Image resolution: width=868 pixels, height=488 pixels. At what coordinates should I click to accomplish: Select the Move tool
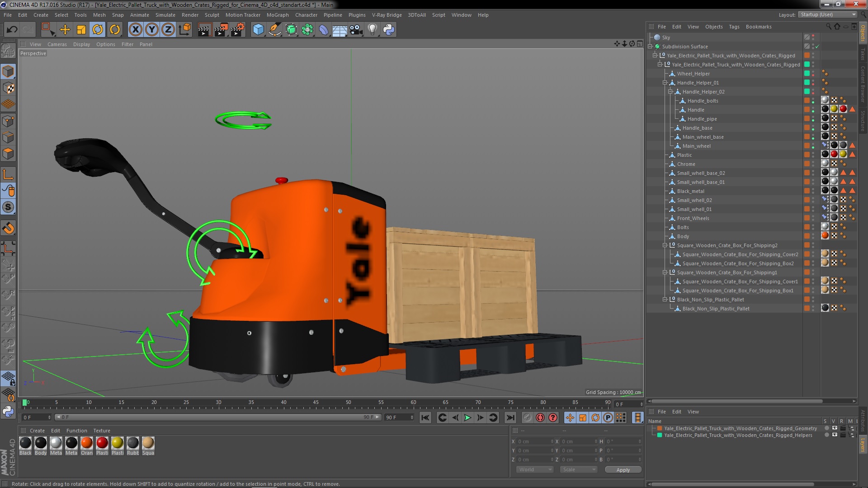[x=65, y=30]
